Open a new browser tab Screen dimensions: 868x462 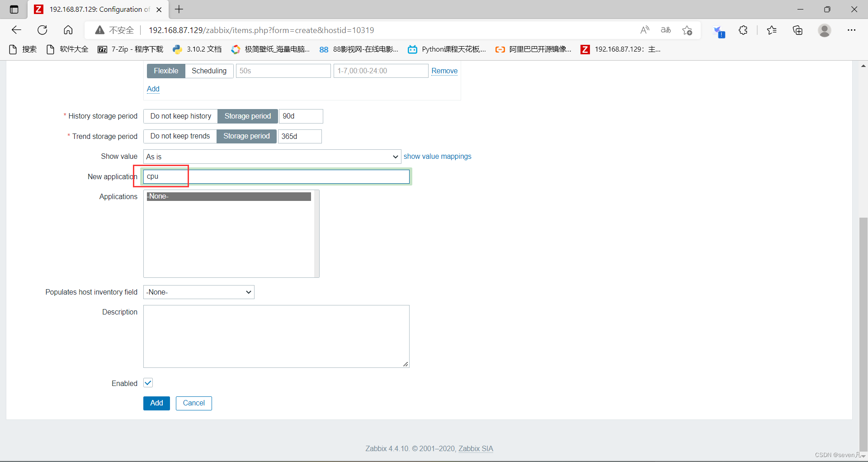click(179, 9)
